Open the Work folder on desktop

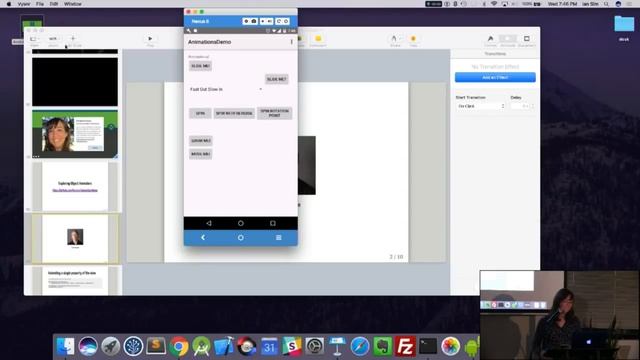624,28
